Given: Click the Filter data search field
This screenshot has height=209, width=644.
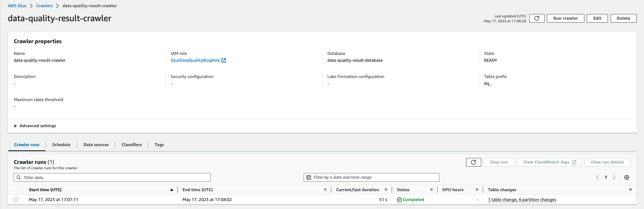Looking at the screenshot, I should pos(112,177).
